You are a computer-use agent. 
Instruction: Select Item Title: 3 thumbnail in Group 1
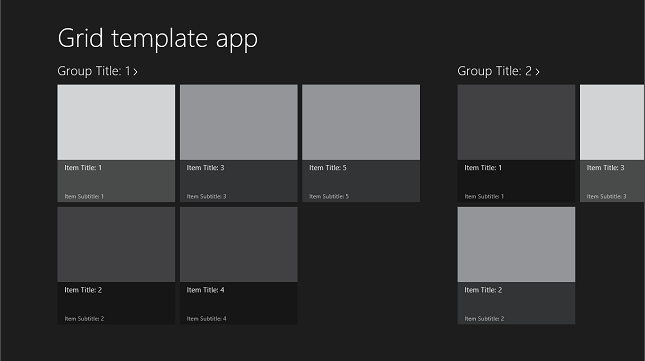(239, 122)
